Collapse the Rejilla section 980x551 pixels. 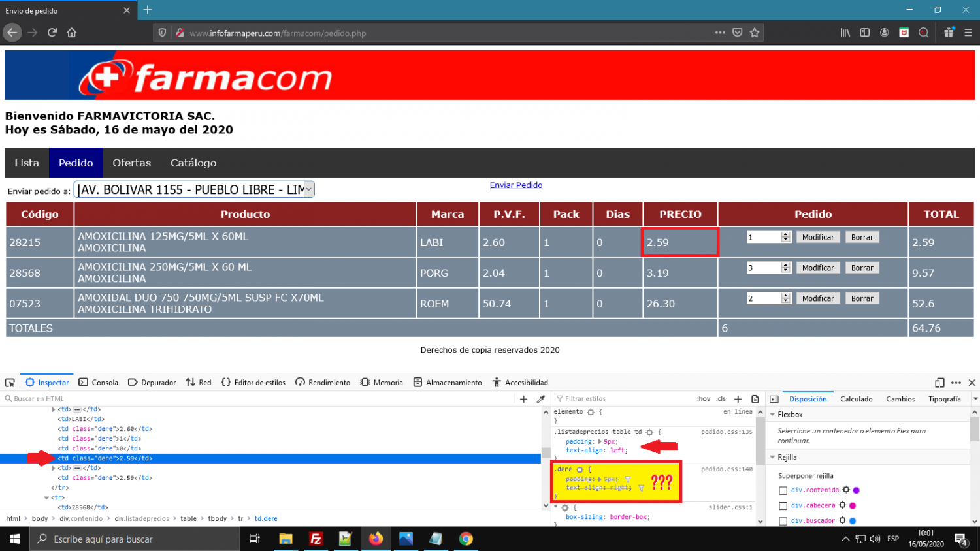pos(773,458)
